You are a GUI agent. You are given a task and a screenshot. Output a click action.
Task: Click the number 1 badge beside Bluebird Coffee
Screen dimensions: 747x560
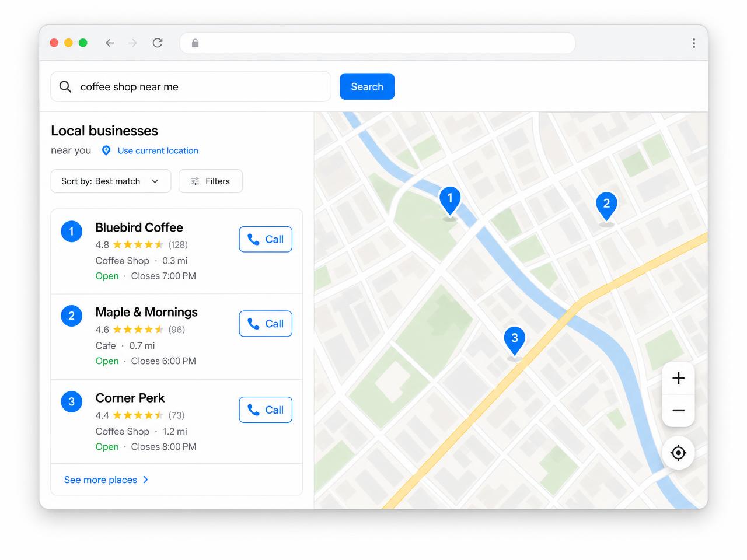72,232
